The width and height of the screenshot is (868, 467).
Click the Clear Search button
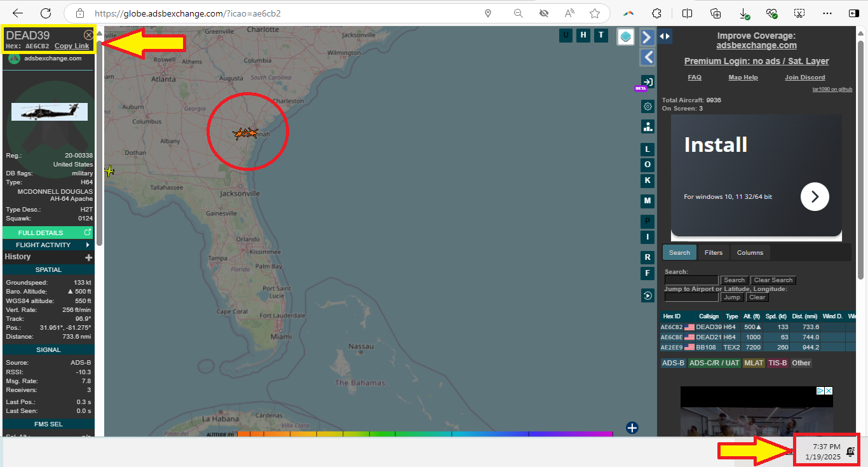pyautogui.click(x=773, y=280)
